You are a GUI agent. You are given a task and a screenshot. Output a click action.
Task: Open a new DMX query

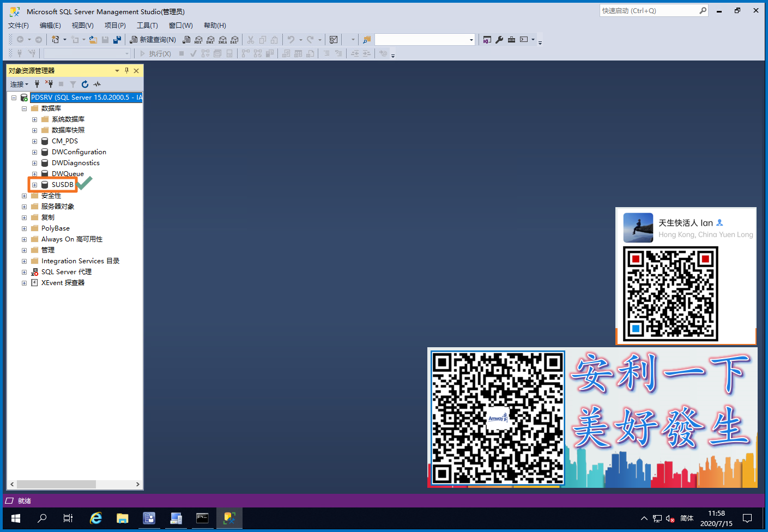click(x=210, y=39)
